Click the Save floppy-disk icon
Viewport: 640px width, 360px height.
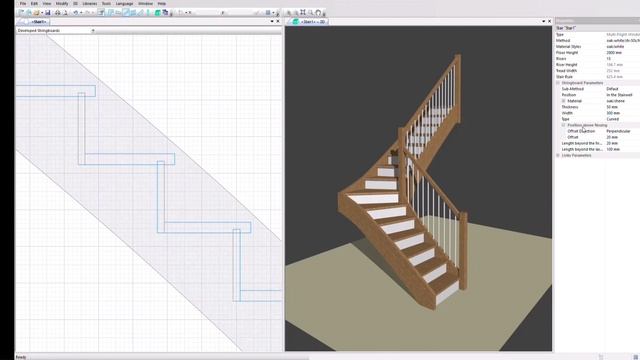48,13
